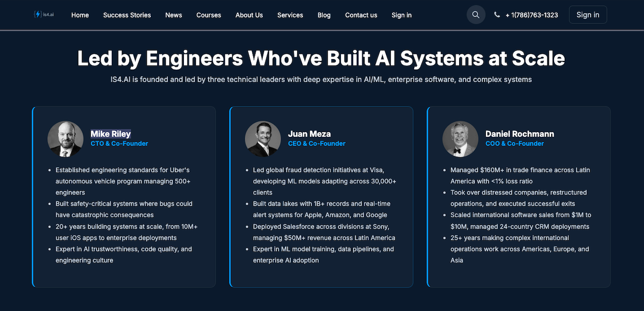Click bullet 'Expert in ML model training'
Image resolution: width=644 pixels, height=311 pixels.
[x=323, y=255]
